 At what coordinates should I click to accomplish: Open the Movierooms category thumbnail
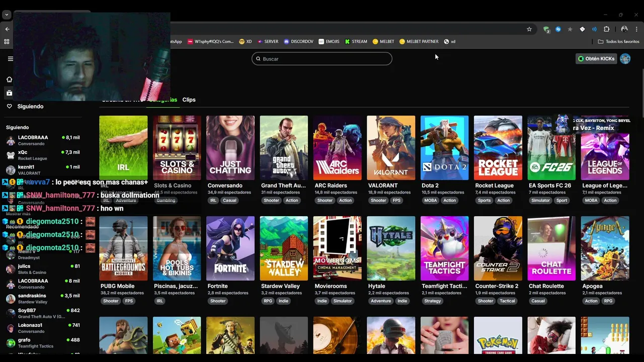(x=337, y=248)
